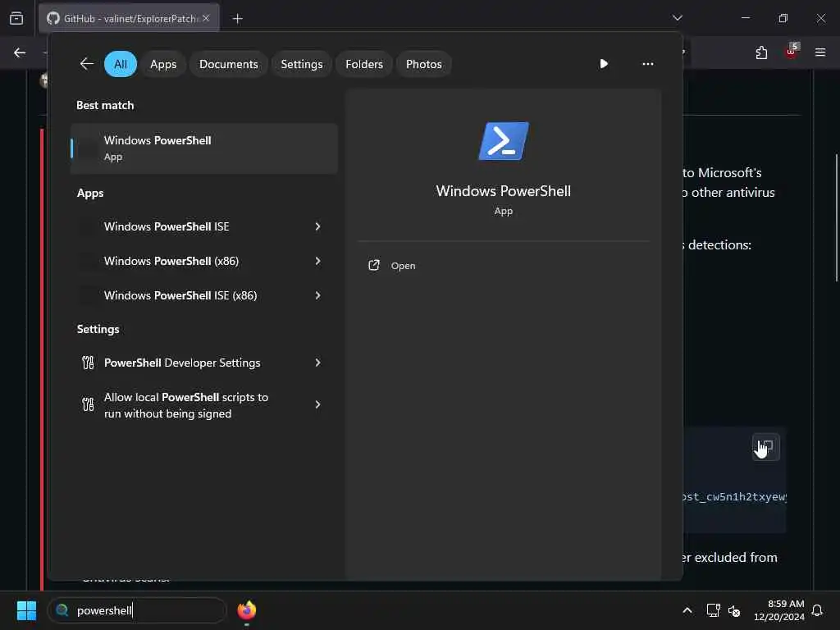Screen dimensions: 840x630
Task: Switch to the Apps filter
Action: pyautogui.click(x=163, y=64)
